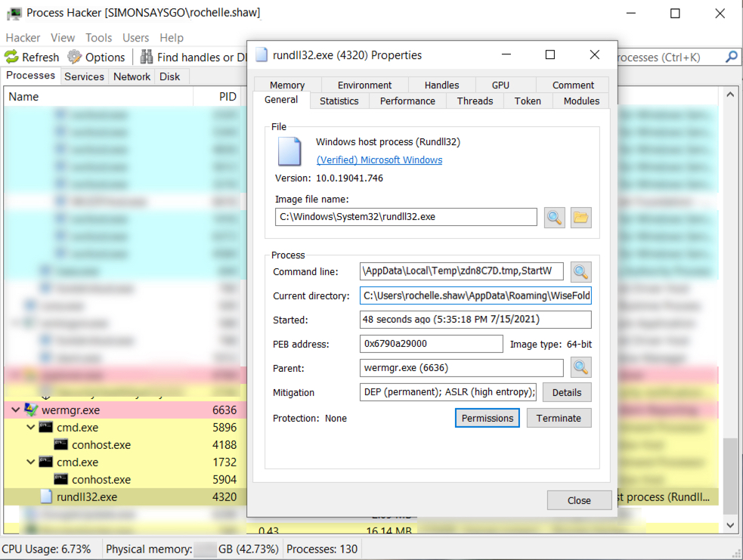
Task: Select the rundll32.exe row PID 4320
Action: point(125,497)
